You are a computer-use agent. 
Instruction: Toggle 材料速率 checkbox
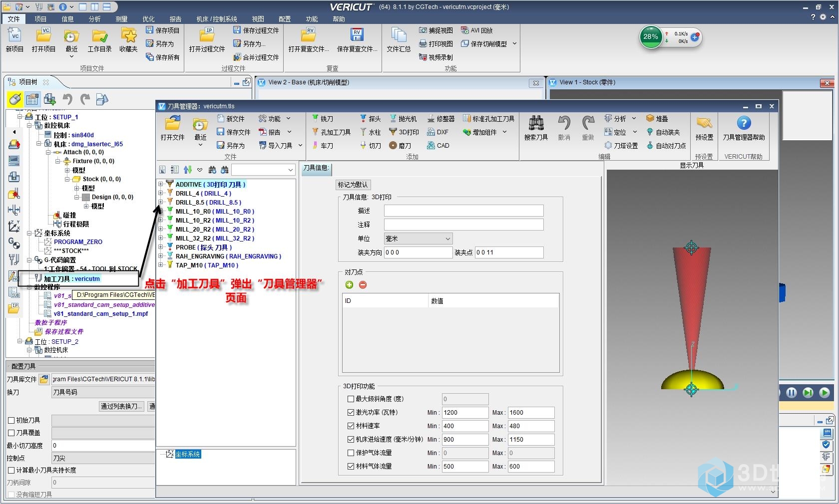(351, 426)
